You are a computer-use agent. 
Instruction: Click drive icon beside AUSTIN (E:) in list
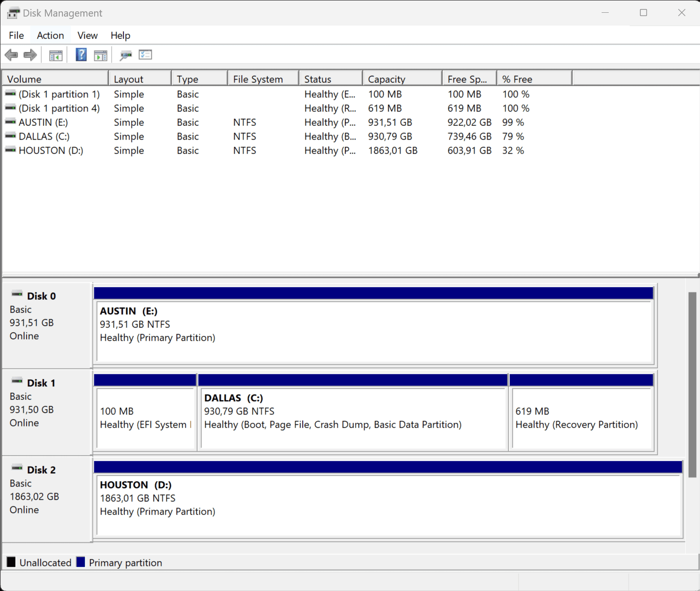(x=10, y=122)
